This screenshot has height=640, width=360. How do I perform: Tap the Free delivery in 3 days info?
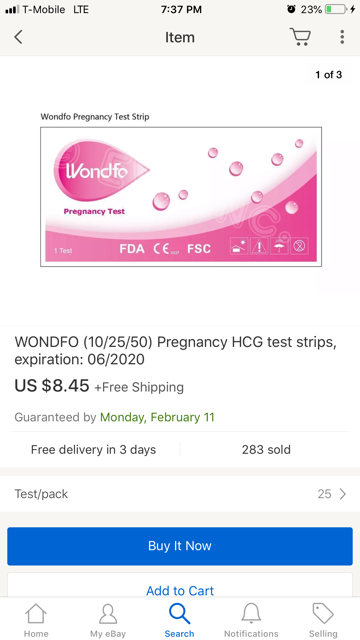pos(93,450)
